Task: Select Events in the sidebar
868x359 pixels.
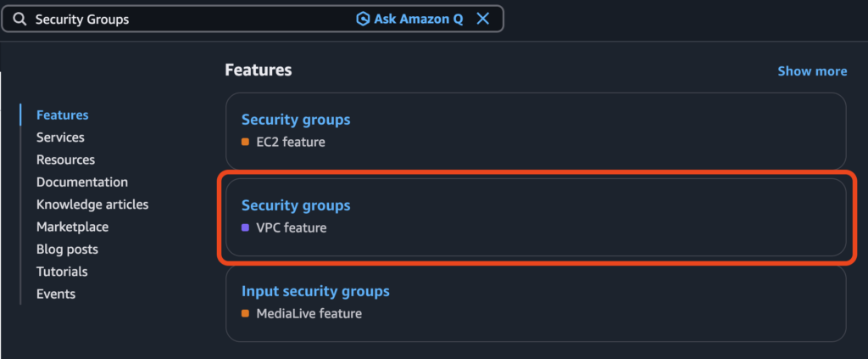Action: [56, 294]
